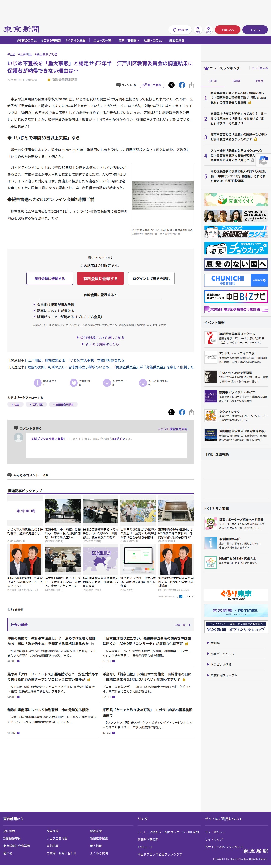
Task: Open the チョウカンヌ character banner
Action: tap(236, 248)
